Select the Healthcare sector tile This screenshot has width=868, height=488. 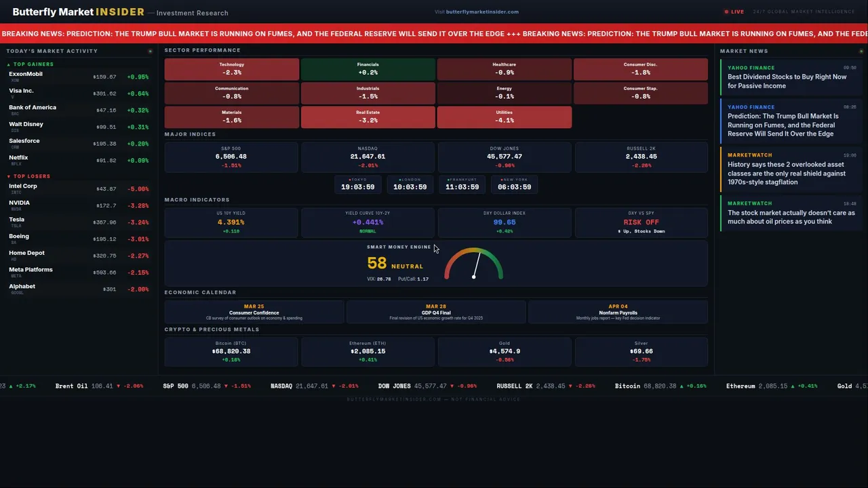pyautogui.click(x=505, y=69)
